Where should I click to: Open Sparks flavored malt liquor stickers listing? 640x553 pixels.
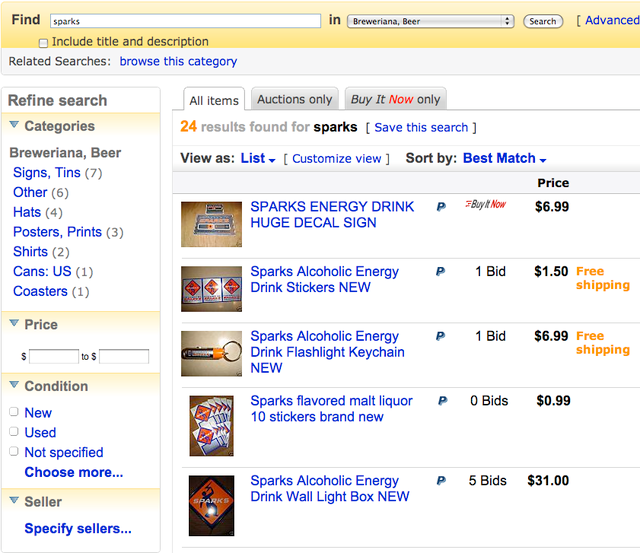click(331, 409)
